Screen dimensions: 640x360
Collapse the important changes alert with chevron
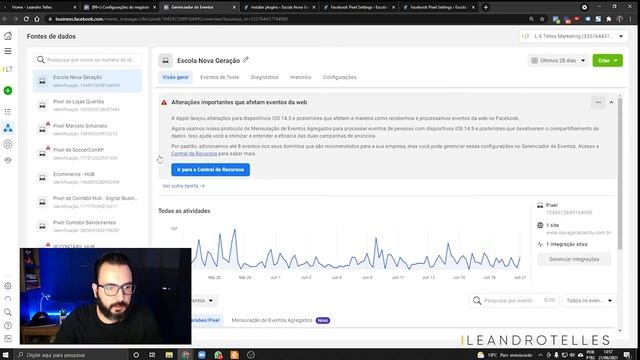pyautogui.click(x=611, y=102)
